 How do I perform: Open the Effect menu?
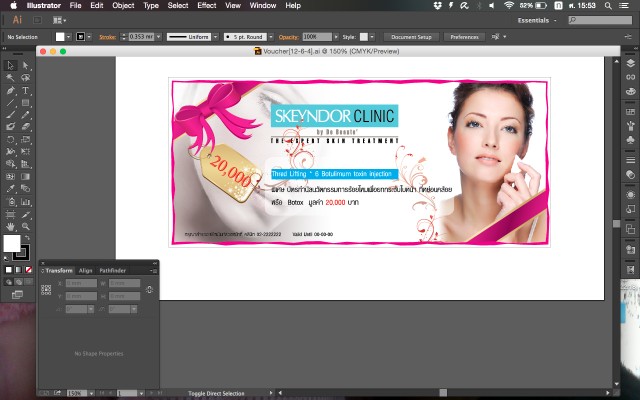(x=207, y=5)
